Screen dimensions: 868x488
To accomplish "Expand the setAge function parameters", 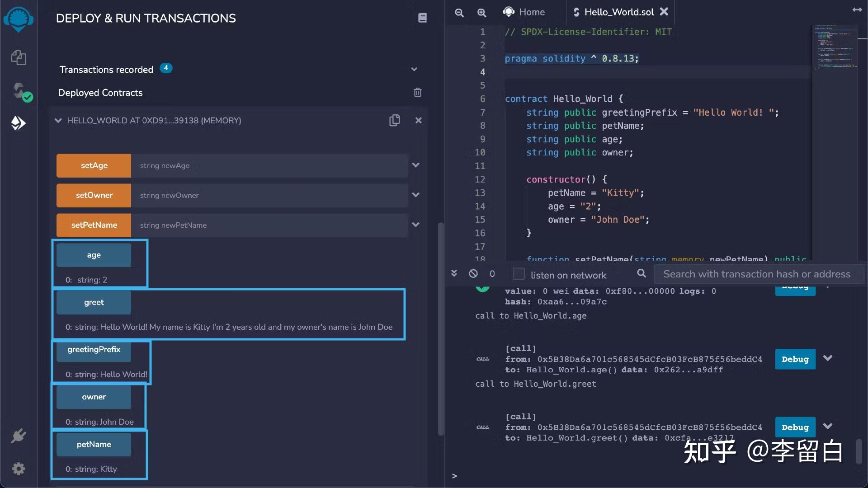I will tap(415, 165).
